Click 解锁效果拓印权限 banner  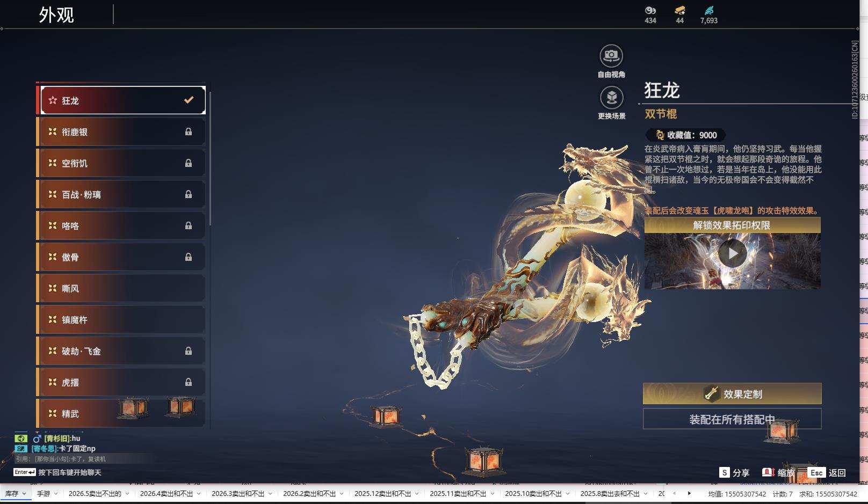[x=732, y=225]
